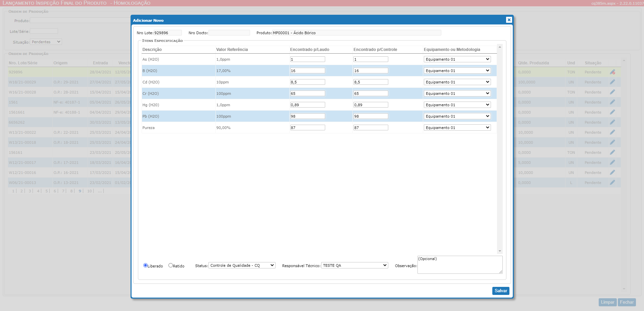Viewport: 644px width, 311px height.
Task: Close the Adicionar Novo dialog
Action: [509, 20]
